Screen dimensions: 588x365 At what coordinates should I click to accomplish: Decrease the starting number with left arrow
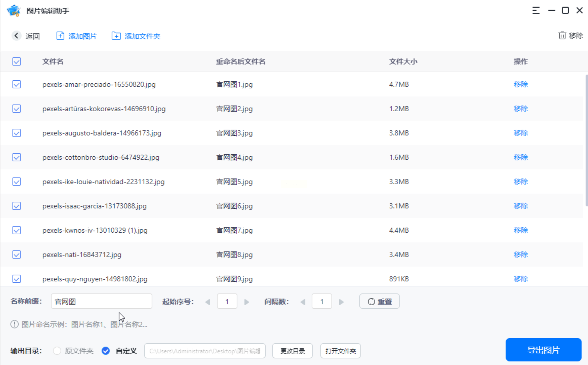click(x=208, y=302)
